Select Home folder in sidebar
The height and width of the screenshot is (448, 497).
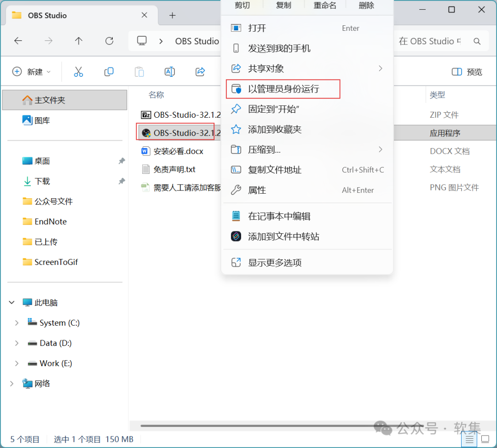coord(65,100)
